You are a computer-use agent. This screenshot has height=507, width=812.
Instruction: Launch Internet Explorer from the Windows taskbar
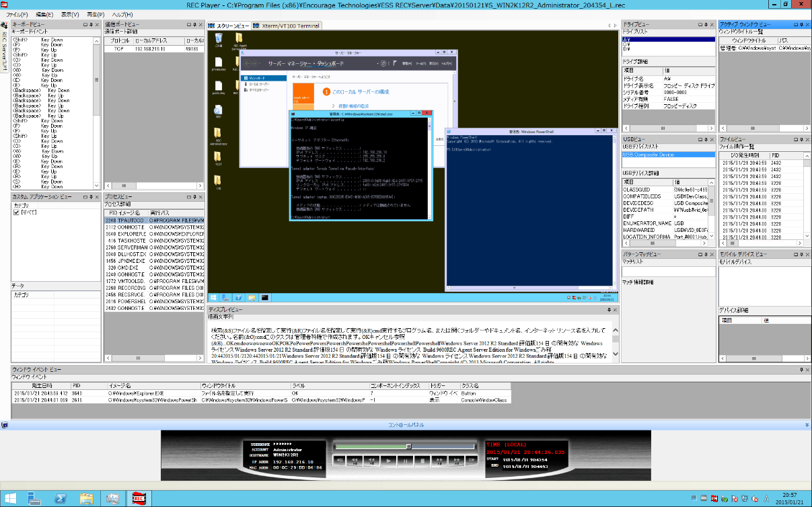(61, 499)
